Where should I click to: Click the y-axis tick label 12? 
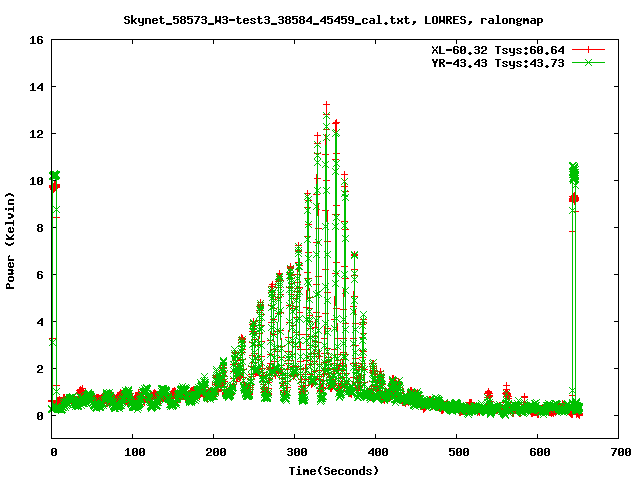[x=36, y=134]
